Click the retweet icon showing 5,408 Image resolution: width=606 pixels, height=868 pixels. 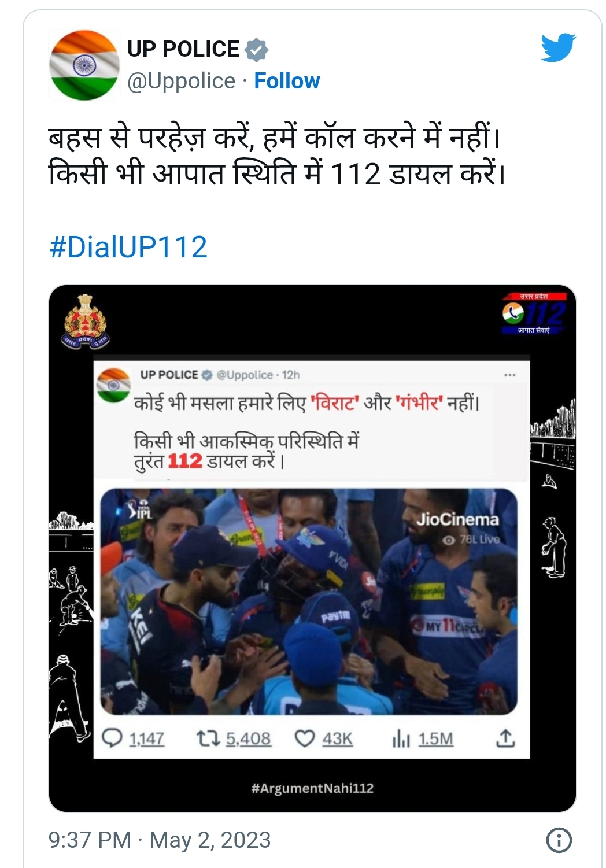click(x=208, y=738)
